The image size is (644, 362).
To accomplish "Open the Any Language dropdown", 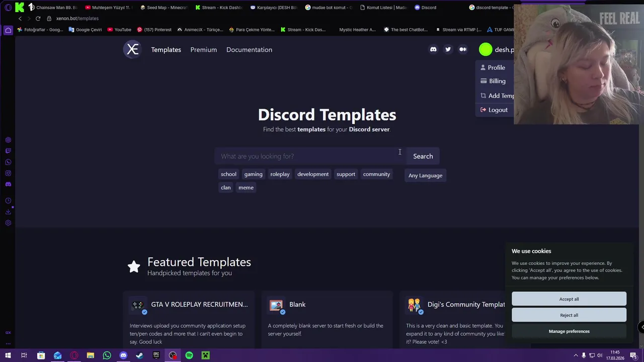I will click(425, 175).
